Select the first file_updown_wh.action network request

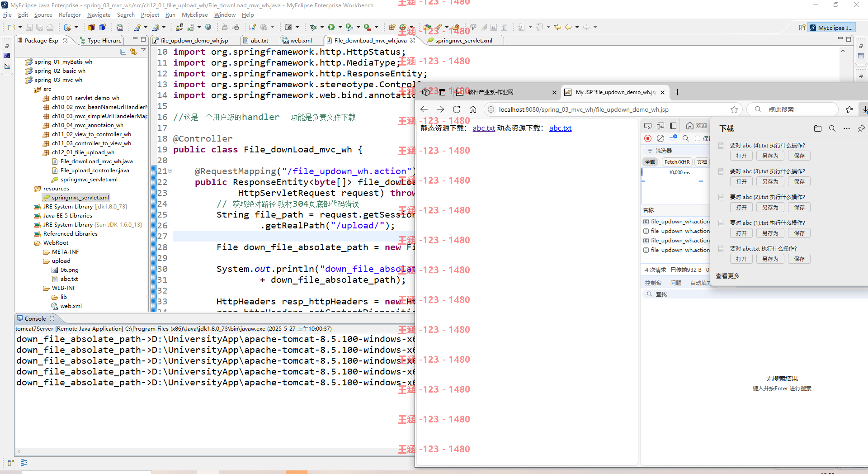click(676, 222)
